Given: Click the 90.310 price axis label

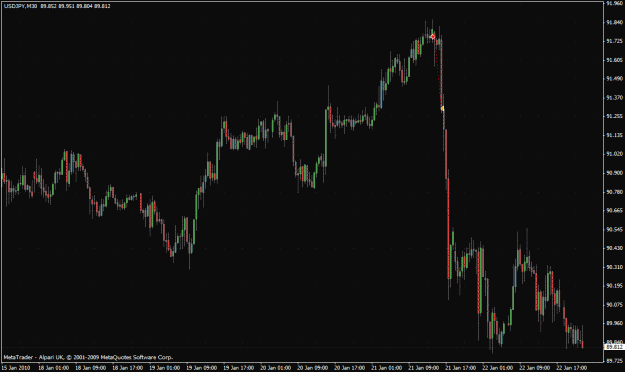Looking at the screenshot, I should click(614, 267).
